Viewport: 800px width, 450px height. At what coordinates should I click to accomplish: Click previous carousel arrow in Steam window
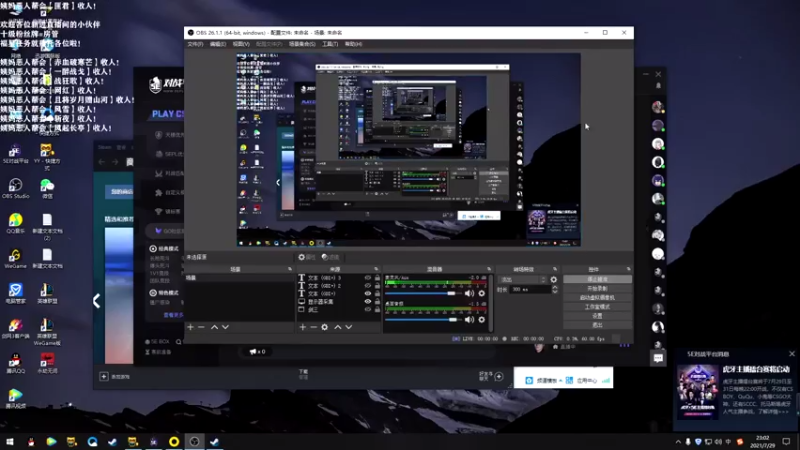coord(96,301)
